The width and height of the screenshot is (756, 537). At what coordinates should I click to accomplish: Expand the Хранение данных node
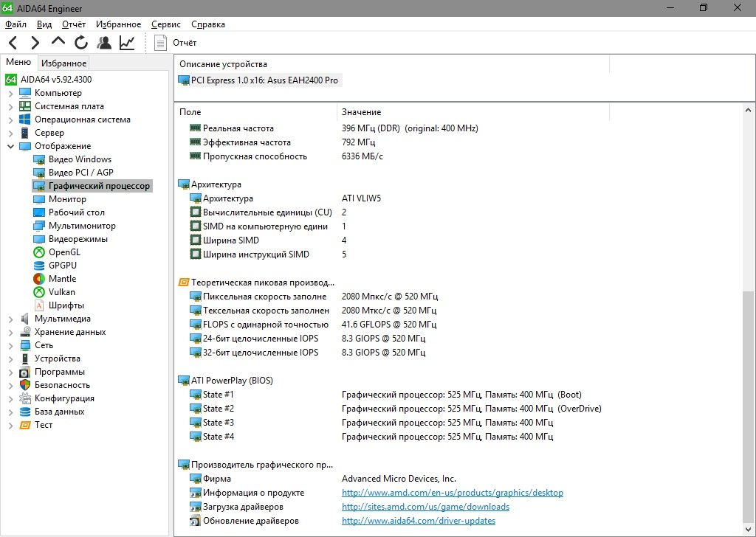(x=10, y=333)
